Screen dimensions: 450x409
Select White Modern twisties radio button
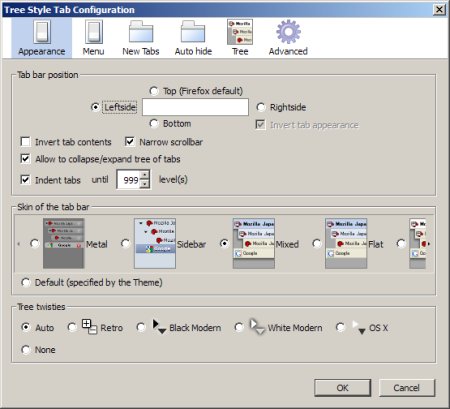coord(239,327)
